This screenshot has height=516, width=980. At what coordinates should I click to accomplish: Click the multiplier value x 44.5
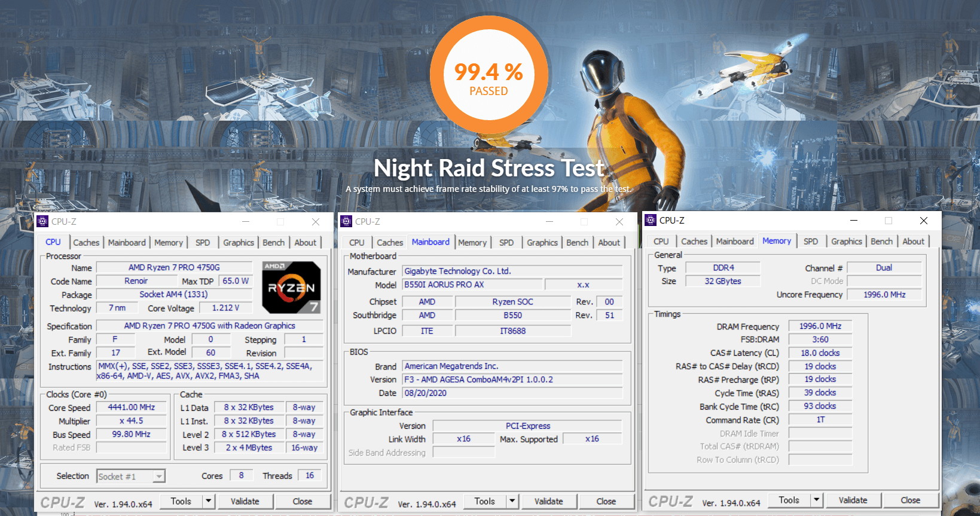point(132,420)
